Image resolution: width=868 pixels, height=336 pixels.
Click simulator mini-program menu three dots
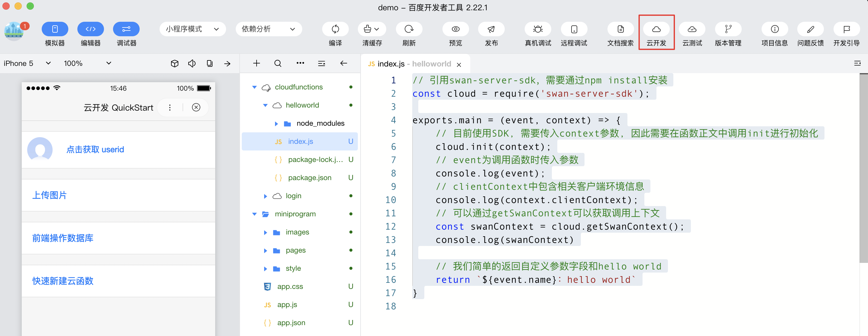170,108
